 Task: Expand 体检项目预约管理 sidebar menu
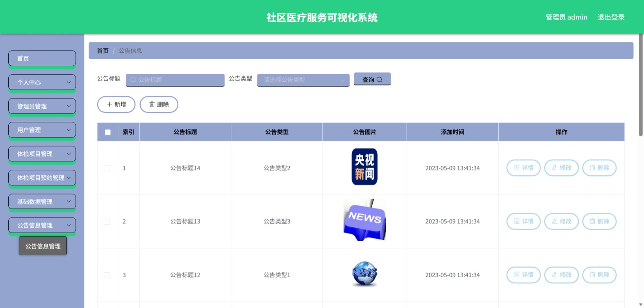tap(42, 178)
